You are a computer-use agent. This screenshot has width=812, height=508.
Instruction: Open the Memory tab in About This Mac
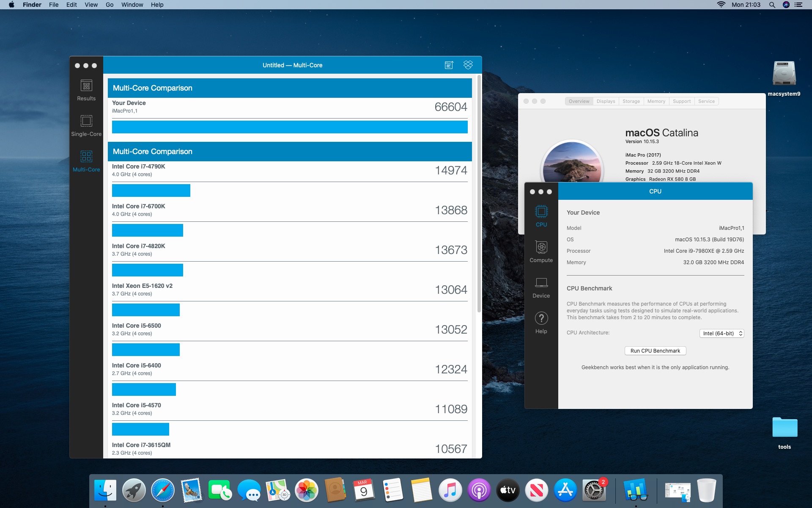point(656,101)
